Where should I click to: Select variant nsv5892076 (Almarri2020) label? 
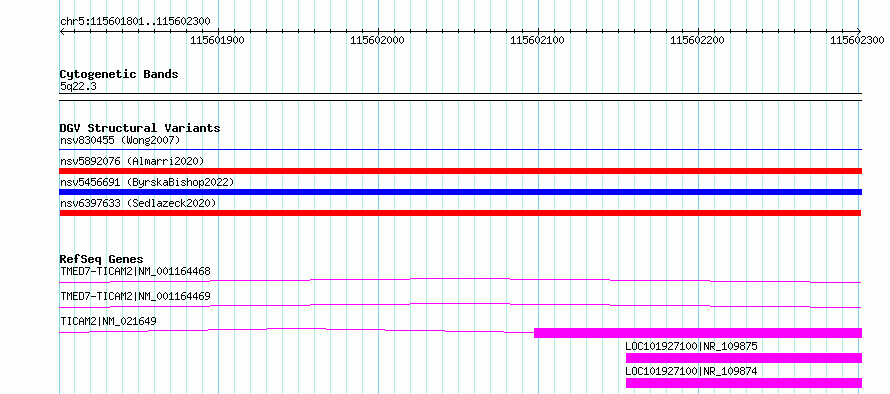(132, 161)
